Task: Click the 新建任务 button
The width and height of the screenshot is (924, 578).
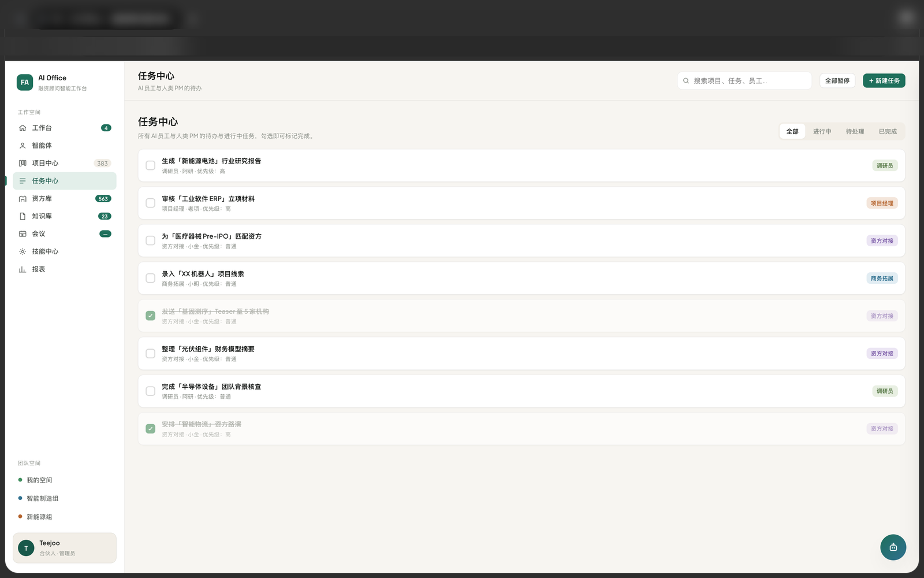Action: [x=884, y=81]
